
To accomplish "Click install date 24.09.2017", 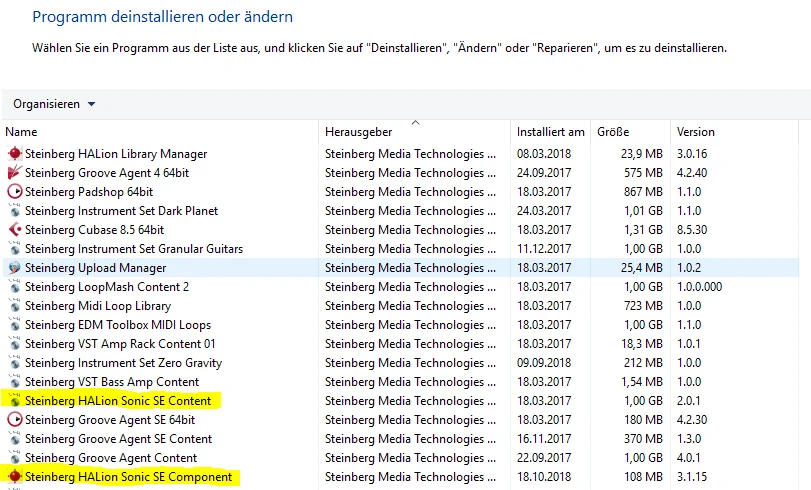I will click(544, 173).
